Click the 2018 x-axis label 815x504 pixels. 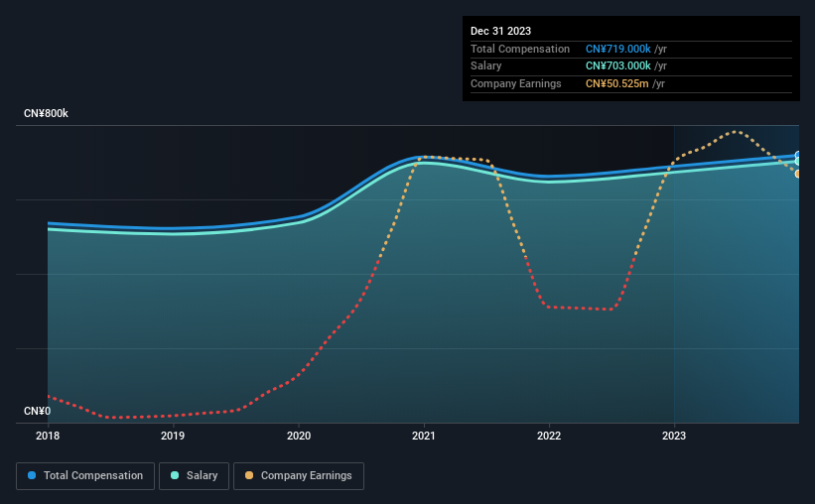pos(48,436)
